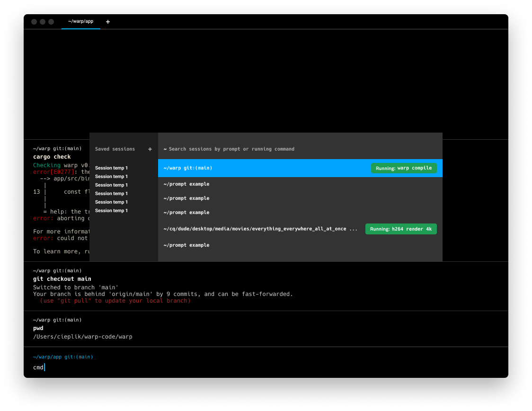Add a new saved session with plus icon
This screenshot has height=411, width=532.
point(150,149)
